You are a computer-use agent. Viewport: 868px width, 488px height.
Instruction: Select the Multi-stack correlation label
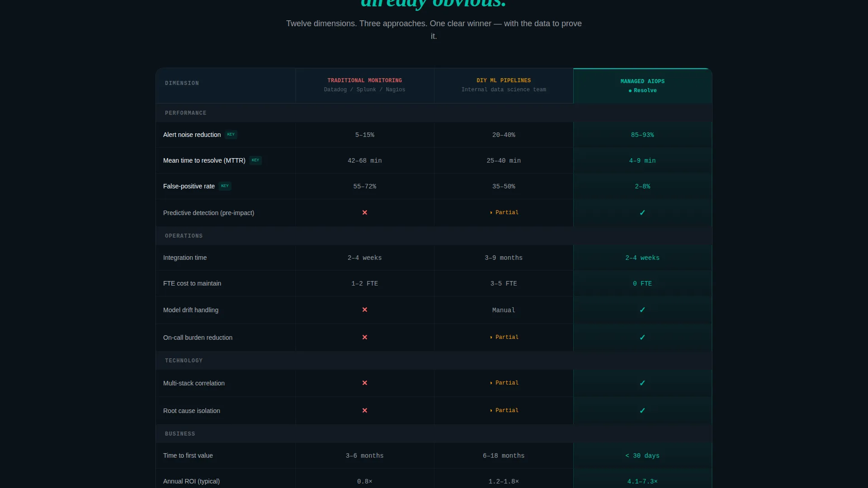tap(194, 383)
